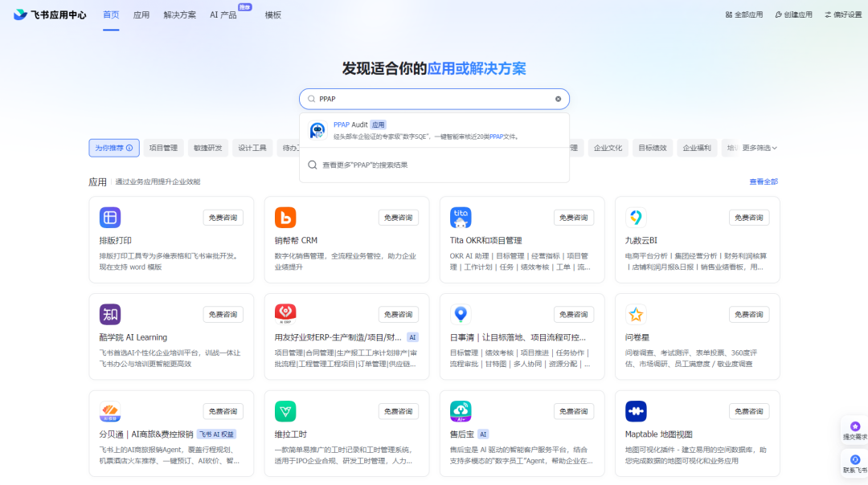Open the Tita OKR app icon
Image resolution: width=868 pixels, height=485 pixels.
(461, 218)
